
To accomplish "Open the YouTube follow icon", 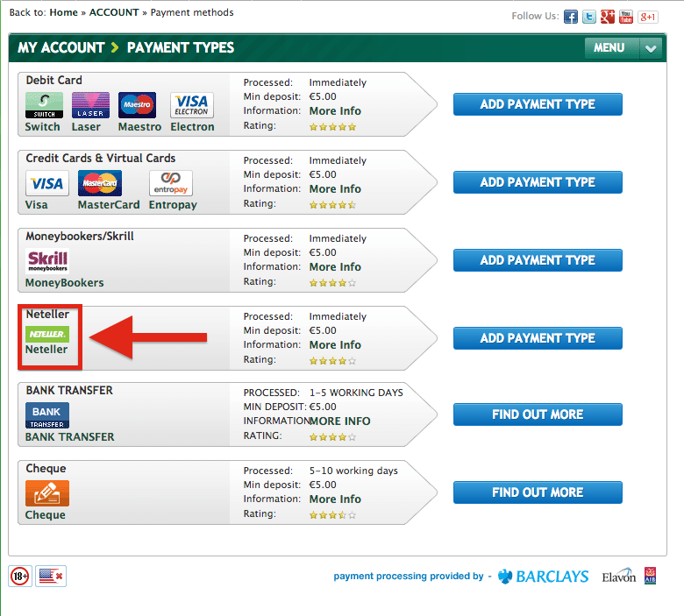I will [626, 17].
